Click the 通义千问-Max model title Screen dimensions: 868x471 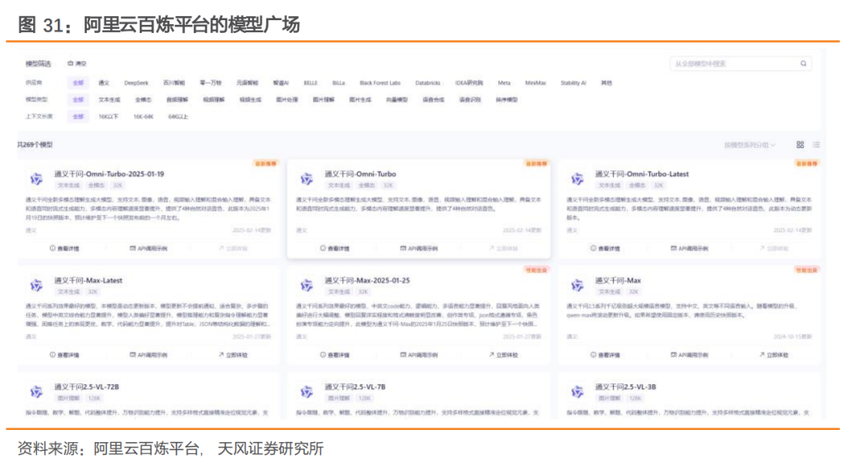tap(618, 281)
